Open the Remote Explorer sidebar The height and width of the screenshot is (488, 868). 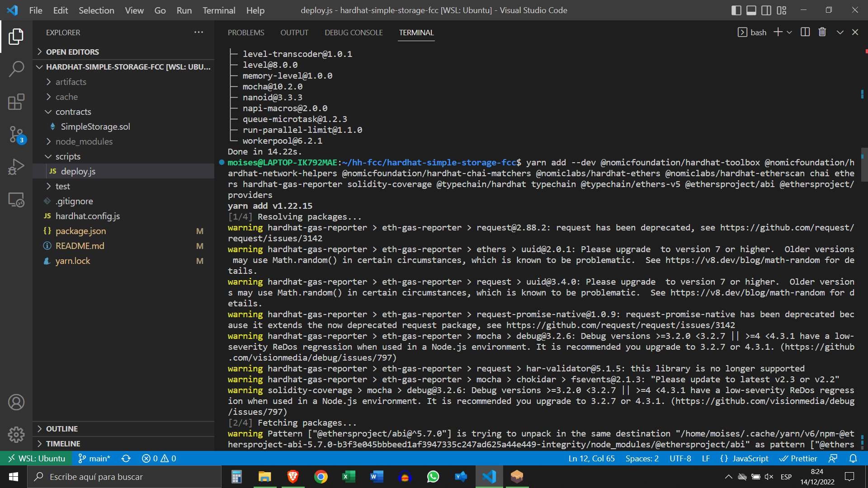pyautogui.click(x=16, y=200)
